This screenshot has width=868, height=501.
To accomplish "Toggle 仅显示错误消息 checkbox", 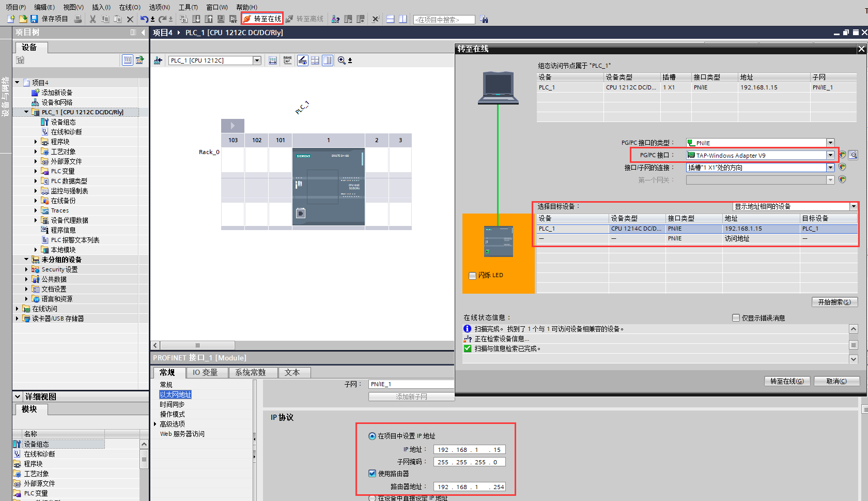I will point(736,318).
